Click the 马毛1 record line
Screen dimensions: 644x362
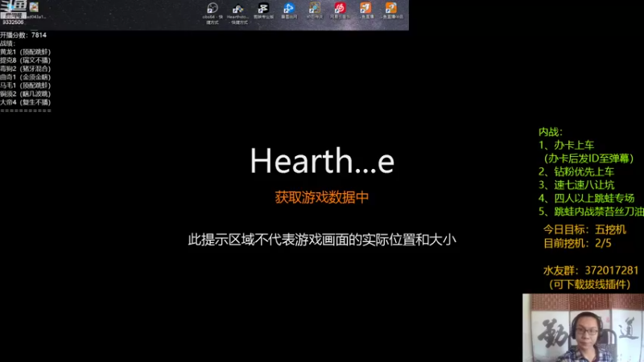coord(26,85)
